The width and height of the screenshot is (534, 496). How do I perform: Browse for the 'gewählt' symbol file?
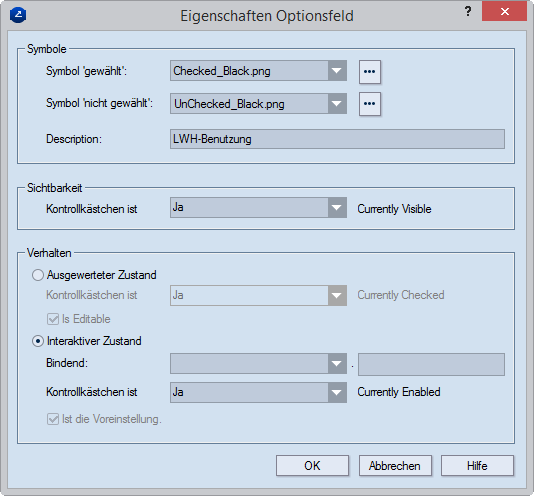[370, 72]
